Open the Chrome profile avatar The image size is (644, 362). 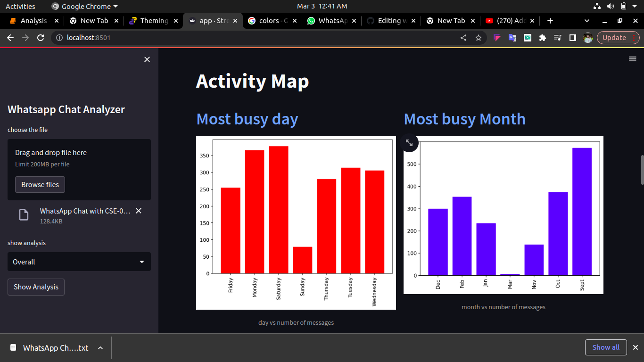(588, 37)
